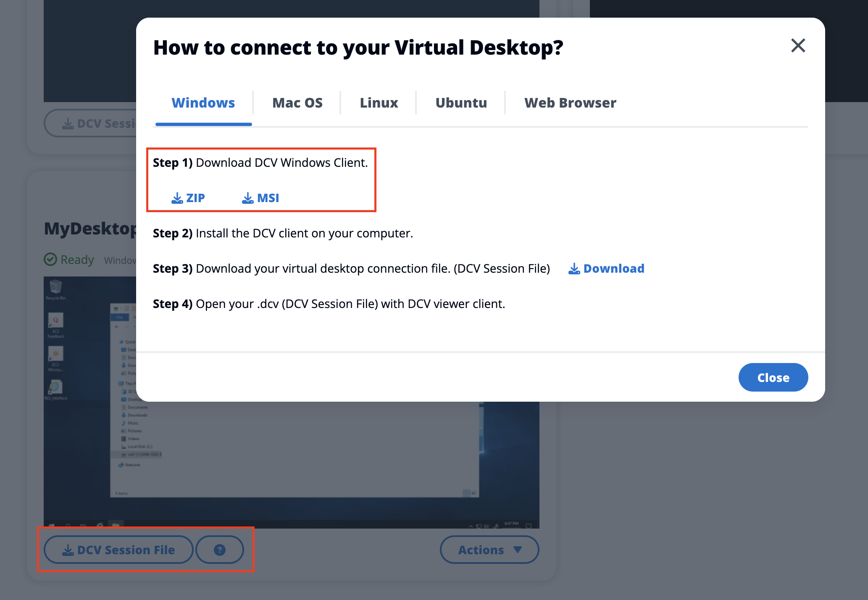The width and height of the screenshot is (868, 600).
Task: Click the DCV Session File button
Action: [x=118, y=550]
